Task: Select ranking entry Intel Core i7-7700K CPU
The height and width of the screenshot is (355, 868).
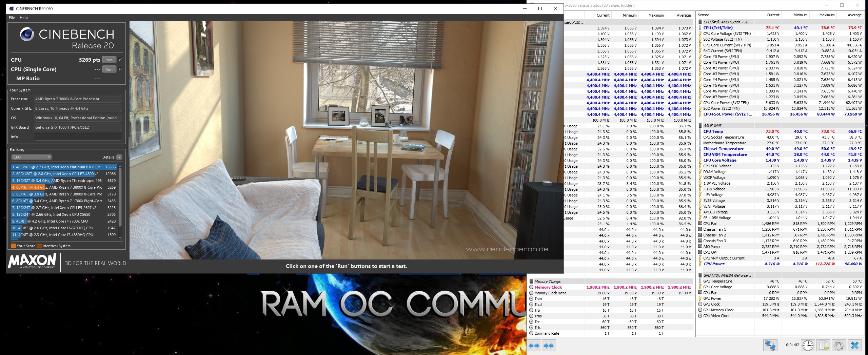Action: (x=64, y=221)
